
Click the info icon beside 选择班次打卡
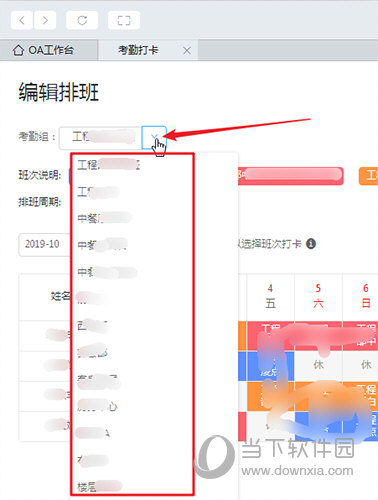pyautogui.click(x=311, y=244)
